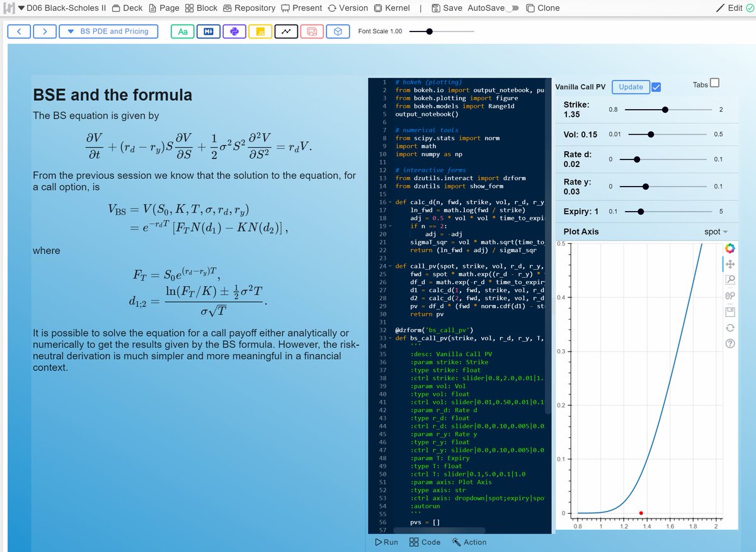The width and height of the screenshot is (756, 552).
Task: Collapse code fold at line 16
Action: click(x=391, y=202)
